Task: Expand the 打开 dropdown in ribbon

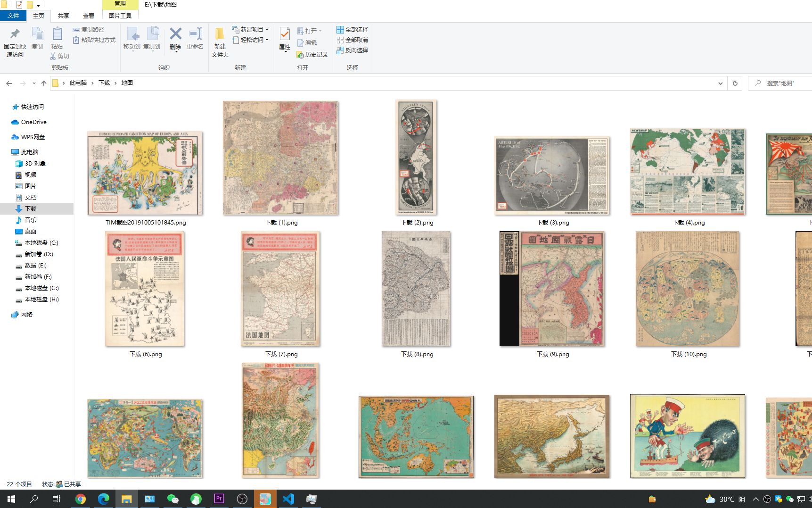Action: (x=310, y=31)
